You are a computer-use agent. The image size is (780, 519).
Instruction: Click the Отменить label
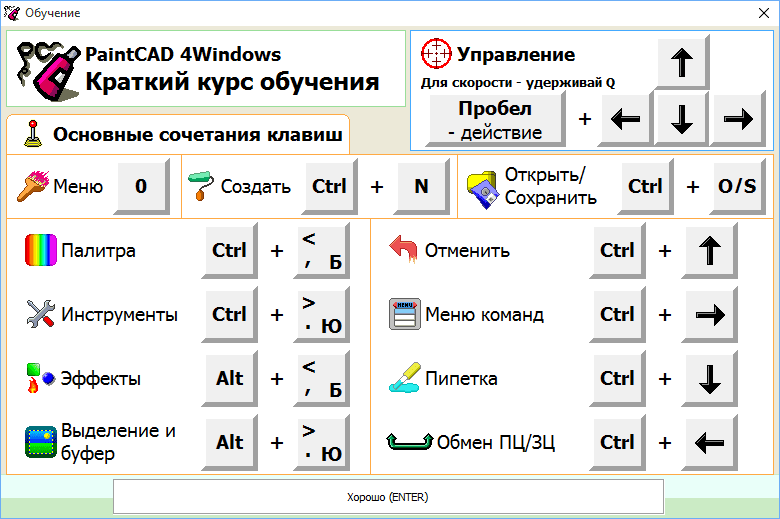pyautogui.click(x=467, y=250)
